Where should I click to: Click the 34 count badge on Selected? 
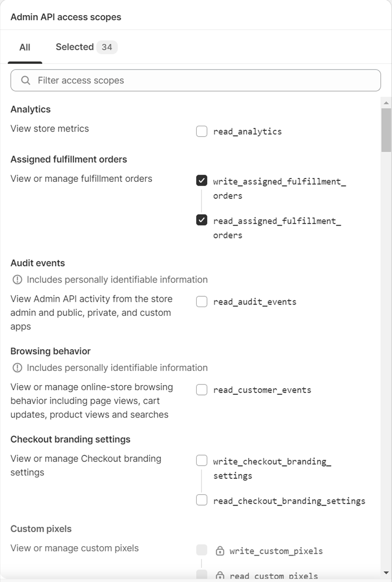(107, 47)
